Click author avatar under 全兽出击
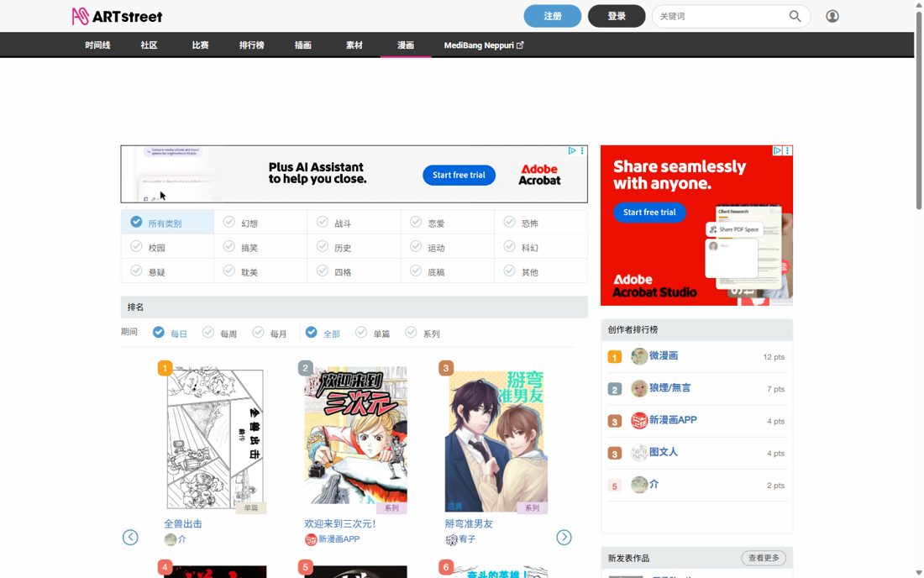 click(x=171, y=539)
